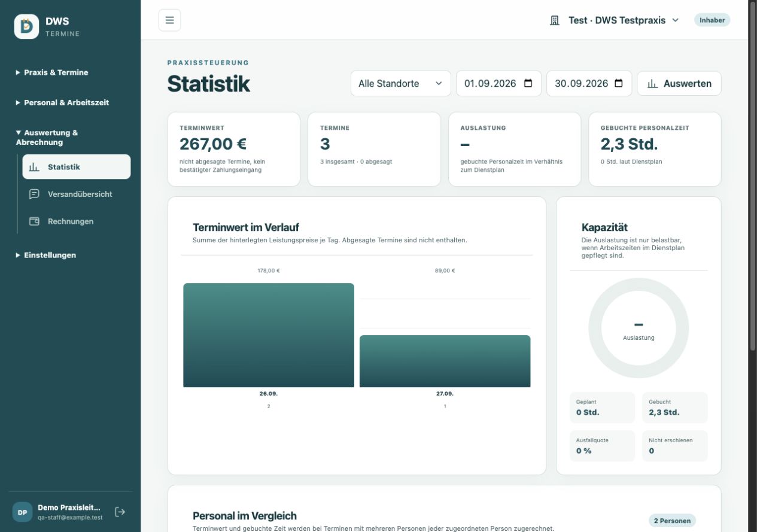This screenshot has height=532, width=757.
Task: Click the 2 Personen badge
Action: [672, 521]
